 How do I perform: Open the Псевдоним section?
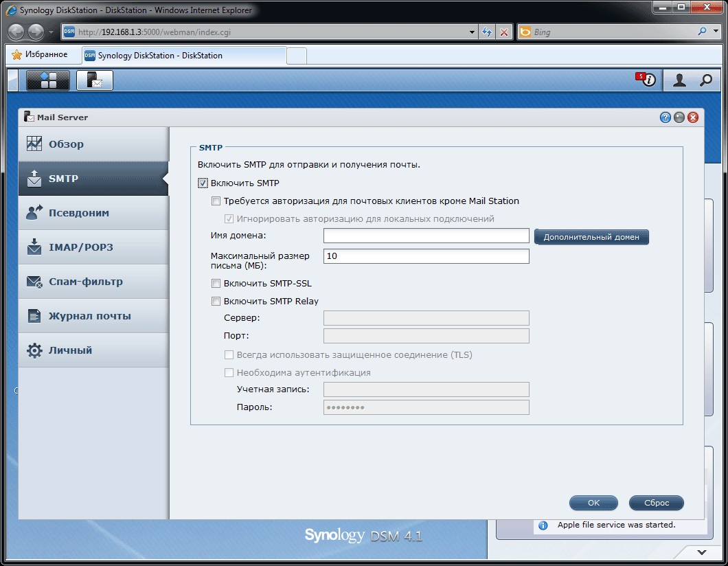93,213
